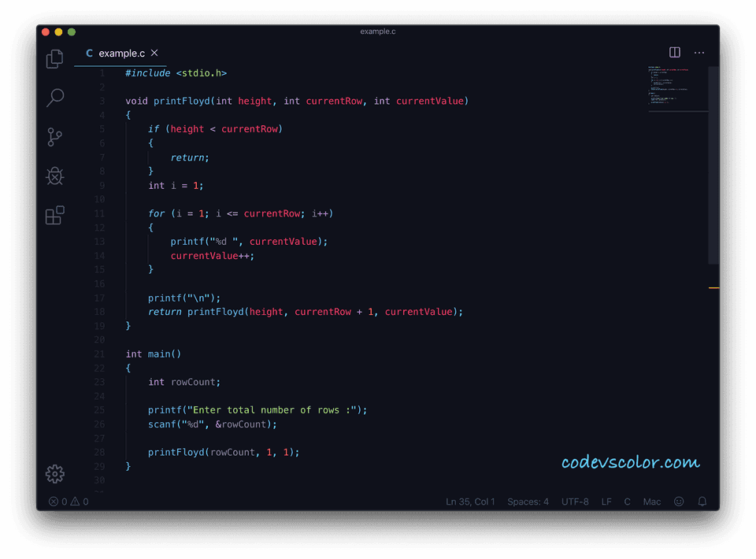Split the editor using the split icon
Viewport: 756px width, 559px height.
click(674, 52)
